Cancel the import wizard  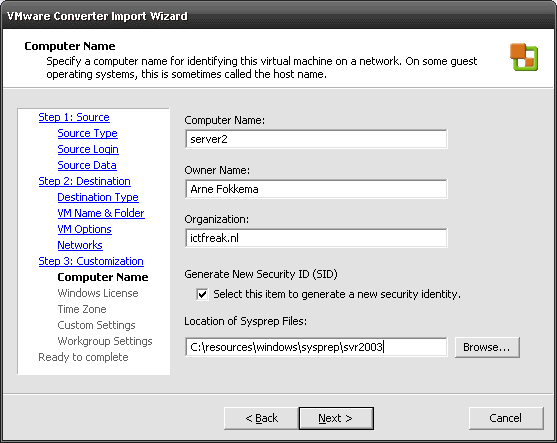point(506,418)
